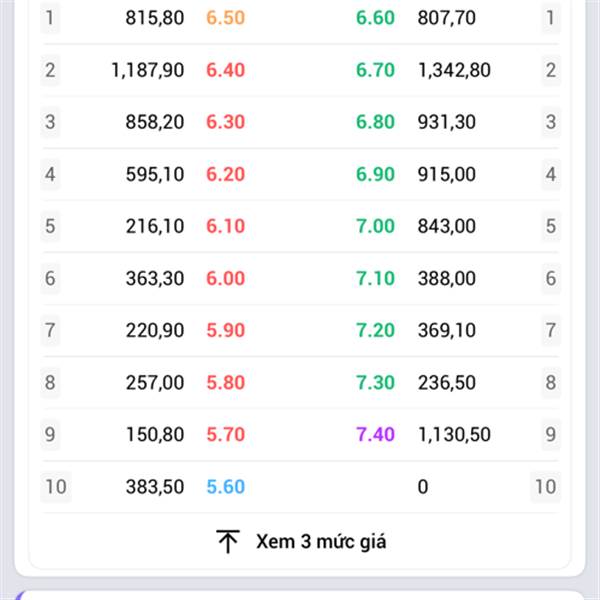The image size is (600, 600).
Task: Tap the right level badge 10
Action: (x=545, y=487)
